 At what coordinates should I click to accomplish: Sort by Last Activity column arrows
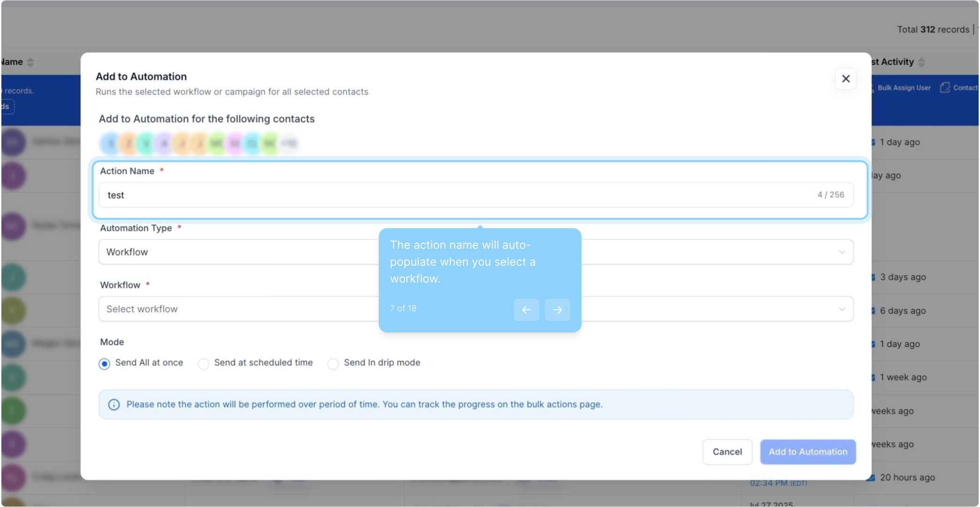tap(921, 62)
